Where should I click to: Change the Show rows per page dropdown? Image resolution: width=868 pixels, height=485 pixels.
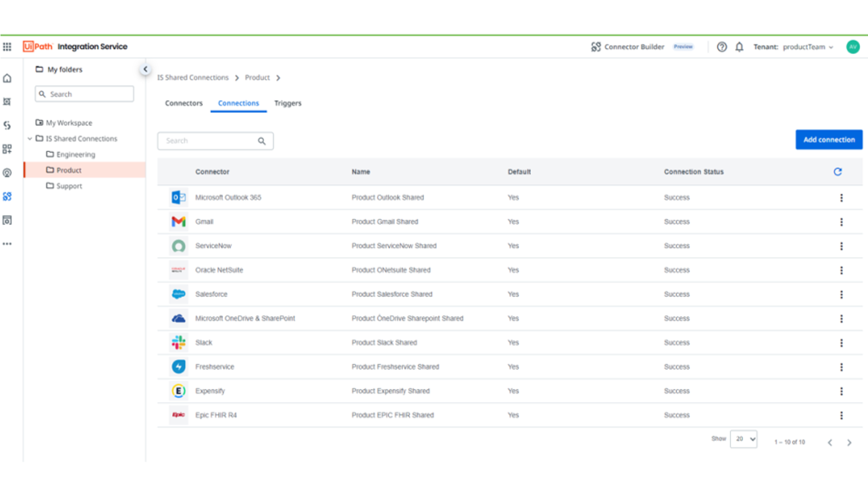(743, 439)
